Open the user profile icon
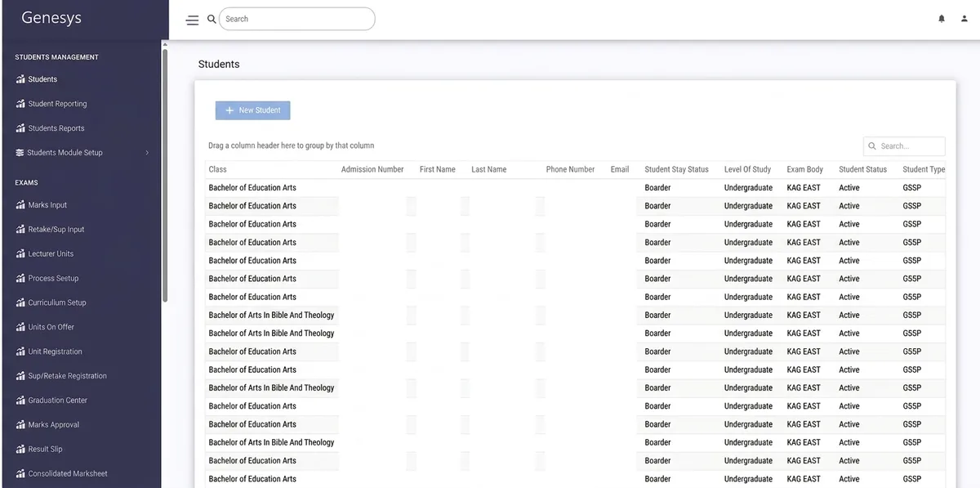 (964, 19)
